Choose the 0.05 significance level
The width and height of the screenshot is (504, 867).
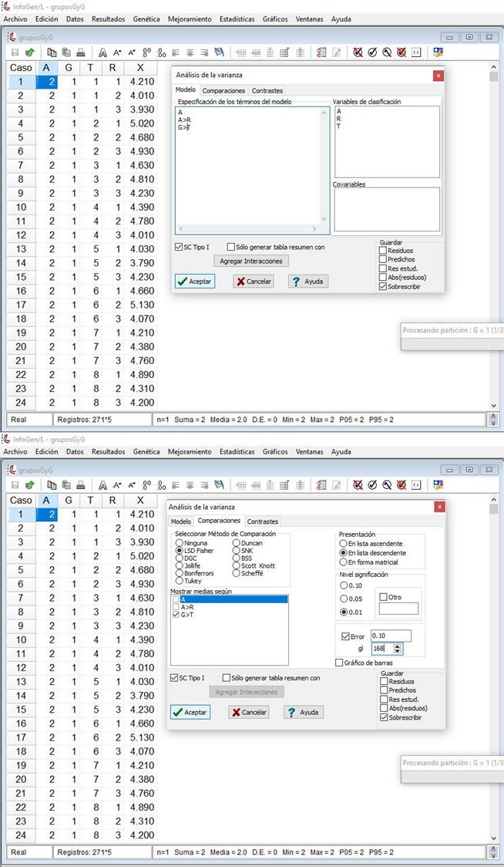344,598
